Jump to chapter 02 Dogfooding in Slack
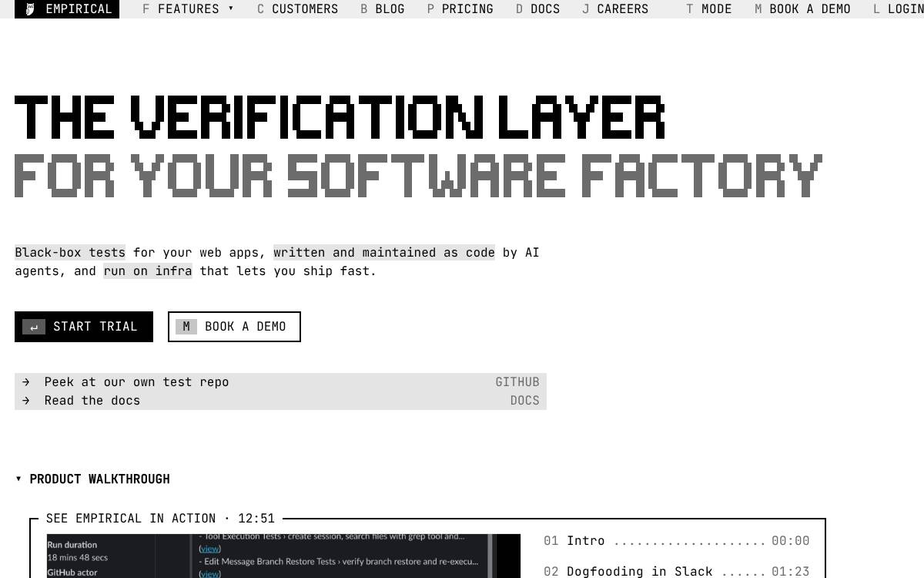 (x=677, y=571)
